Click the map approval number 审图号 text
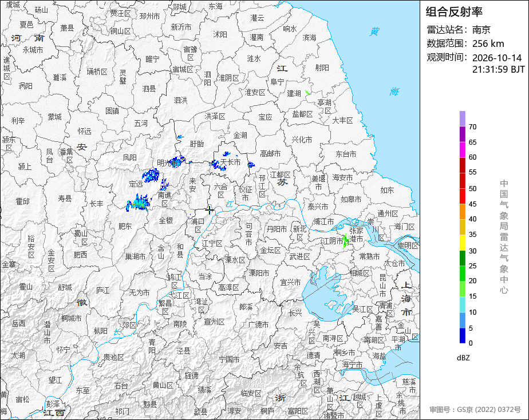This screenshot has height=420, width=529. [475, 410]
